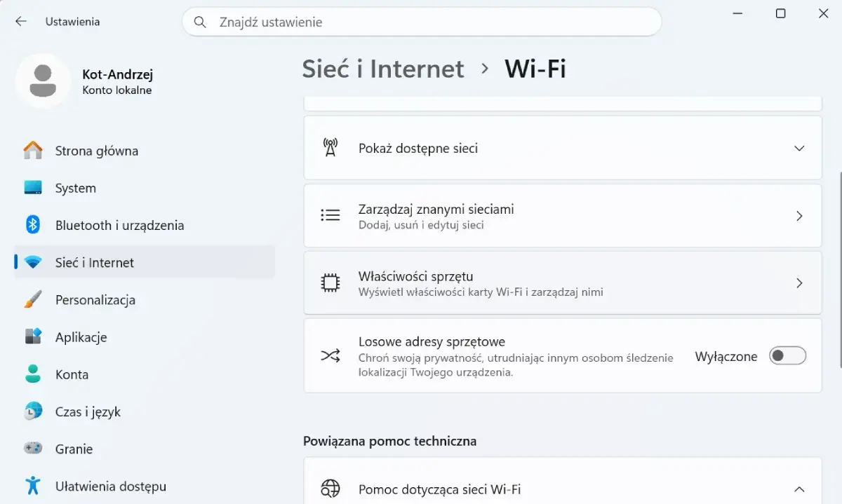Click the back arrow icon

pos(21,22)
